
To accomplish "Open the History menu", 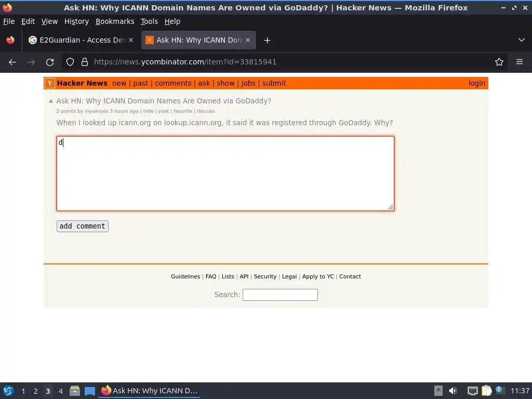I will 76,21.
